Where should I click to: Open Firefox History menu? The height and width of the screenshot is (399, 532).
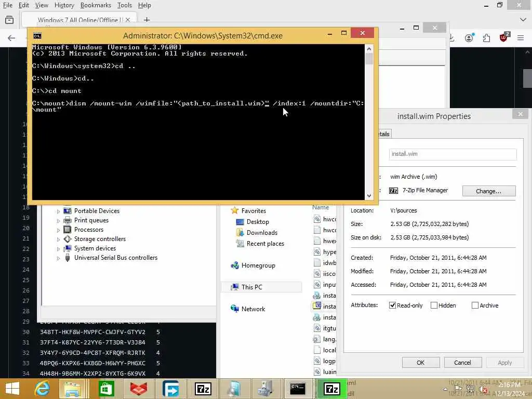coord(64,5)
